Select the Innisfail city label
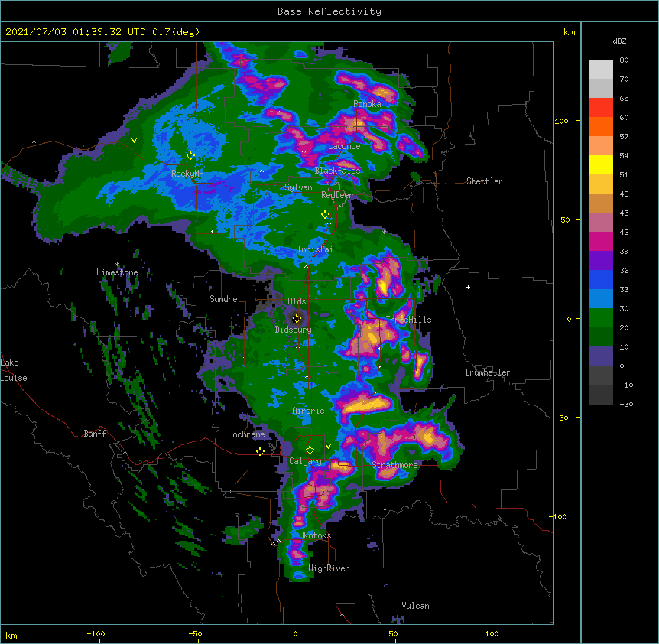Screen dimensions: 659x644 coord(317,249)
